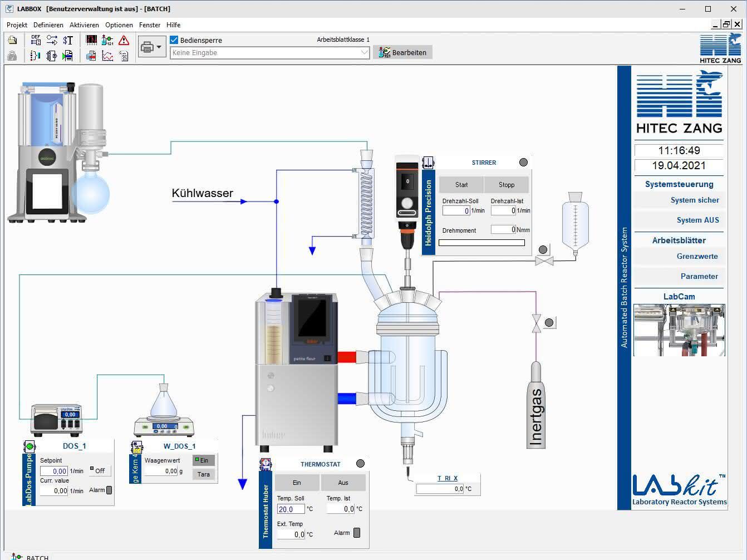Click the $T text variable icon

coord(68,40)
